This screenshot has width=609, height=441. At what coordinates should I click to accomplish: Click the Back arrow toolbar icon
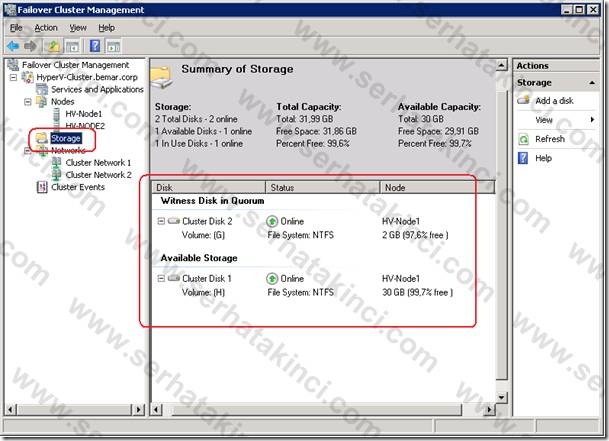pos(13,46)
